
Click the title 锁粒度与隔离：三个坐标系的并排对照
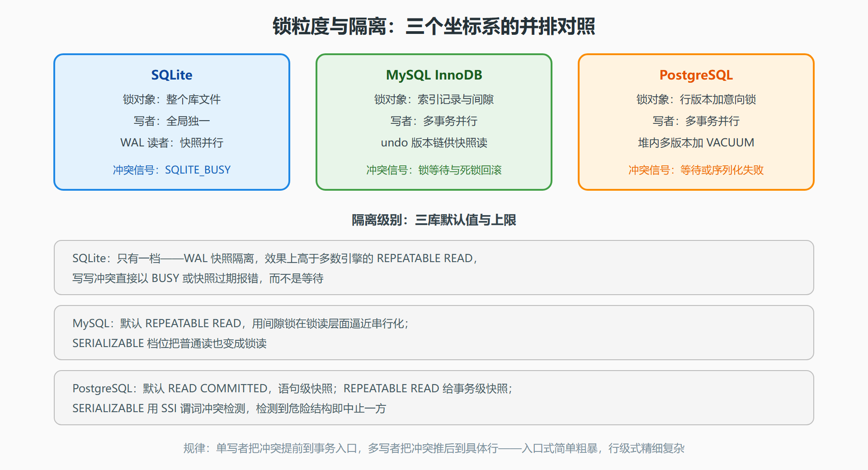(x=434, y=26)
